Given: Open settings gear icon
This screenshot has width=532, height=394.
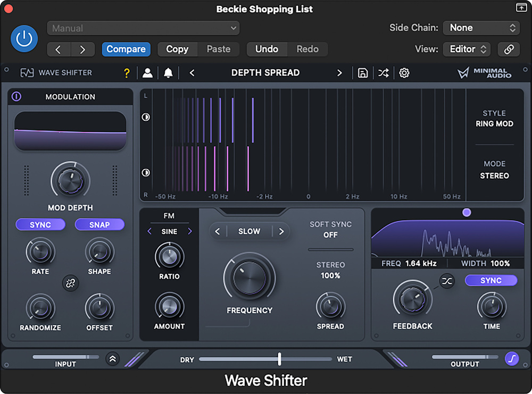Looking at the screenshot, I should 404,73.
